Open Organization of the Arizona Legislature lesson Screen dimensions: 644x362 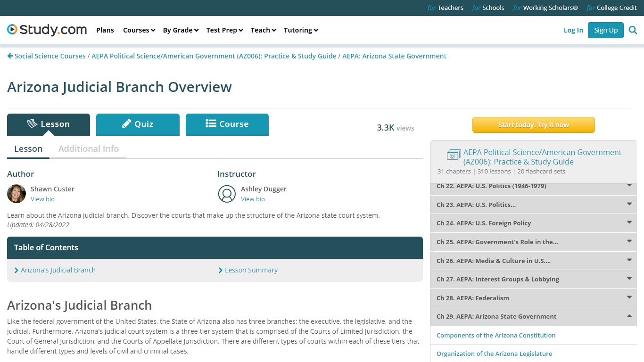pos(494,354)
